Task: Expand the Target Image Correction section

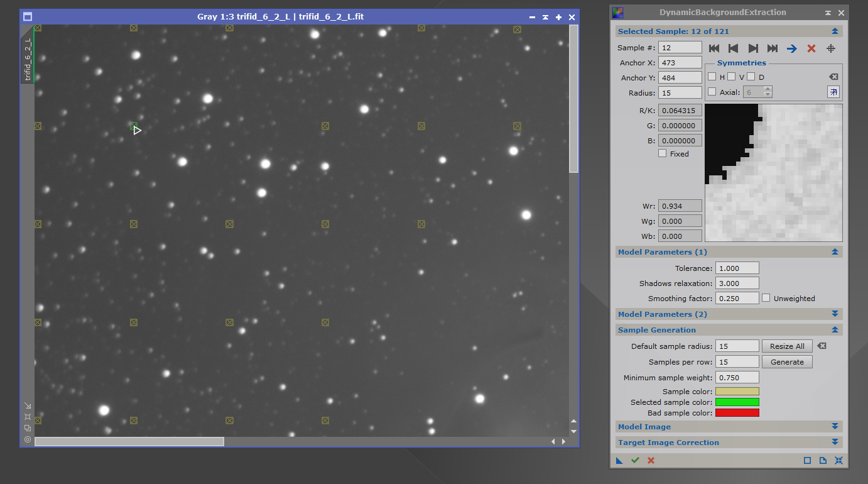Action: click(835, 442)
